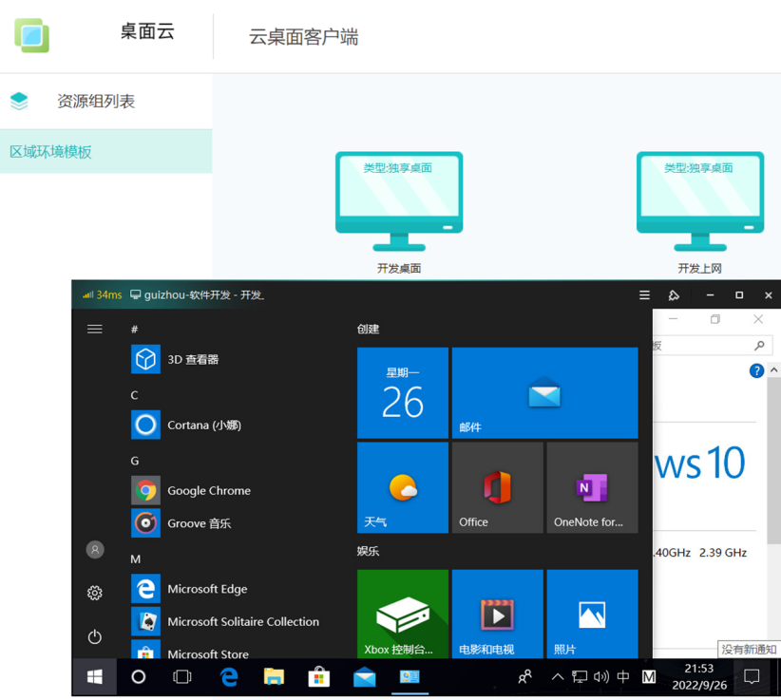Open Settings gear in Start menu
The image size is (781, 700).
tap(95, 593)
